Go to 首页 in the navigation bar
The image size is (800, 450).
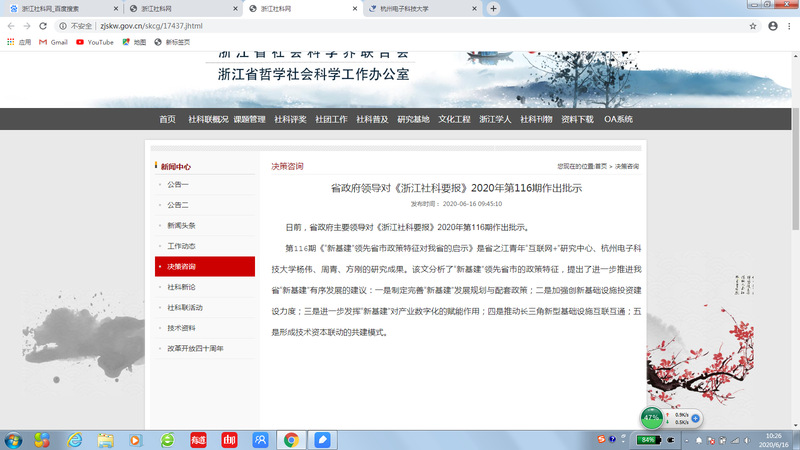(167, 119)
